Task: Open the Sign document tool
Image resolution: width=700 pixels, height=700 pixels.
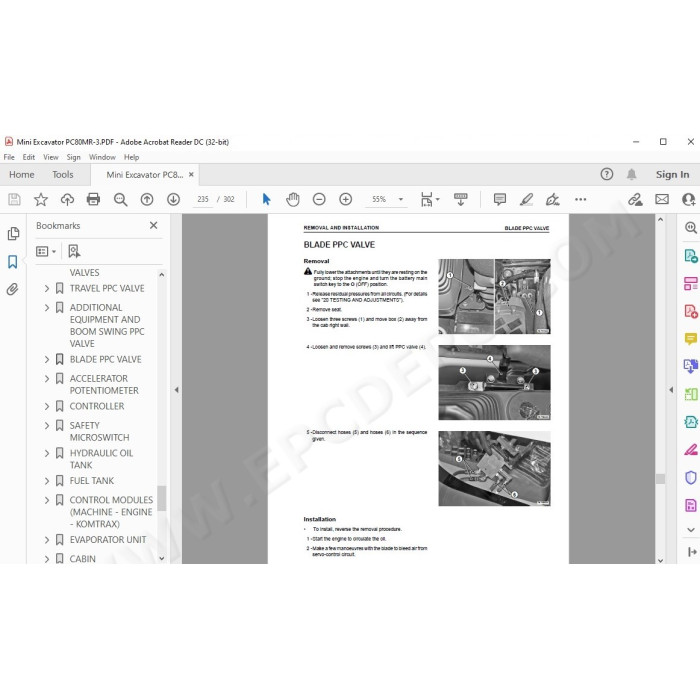Action: [x=552, y=199]
